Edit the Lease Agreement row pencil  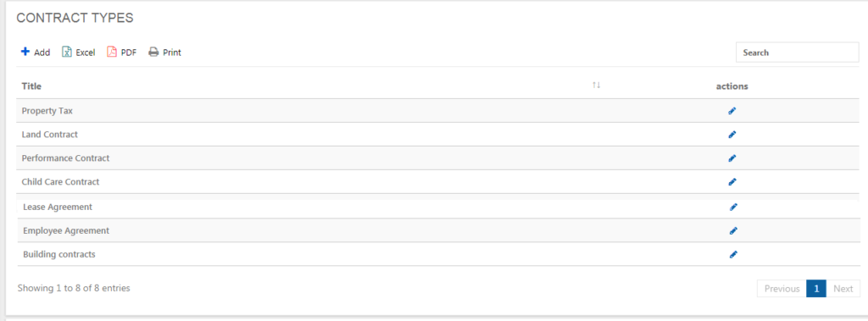733,207
